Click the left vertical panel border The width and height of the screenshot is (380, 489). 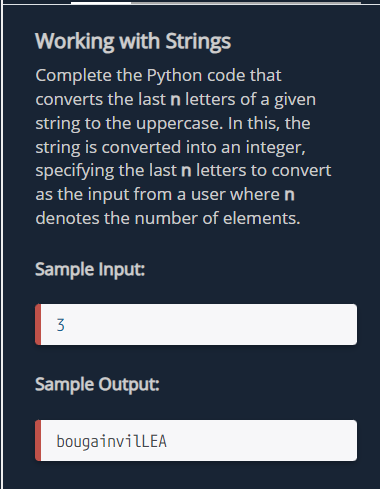pos(3,247)
